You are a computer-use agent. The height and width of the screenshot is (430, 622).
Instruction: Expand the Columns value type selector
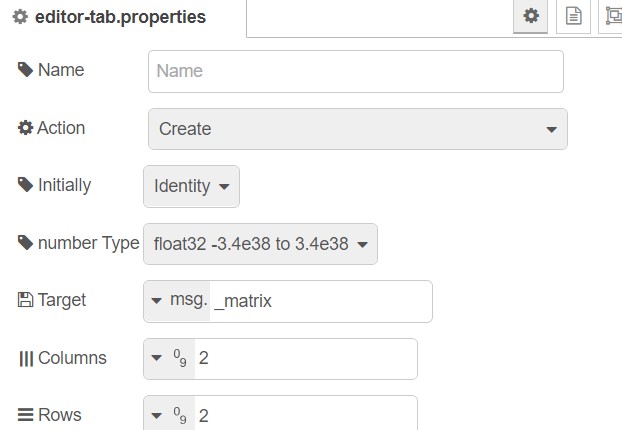pos(169,359)
